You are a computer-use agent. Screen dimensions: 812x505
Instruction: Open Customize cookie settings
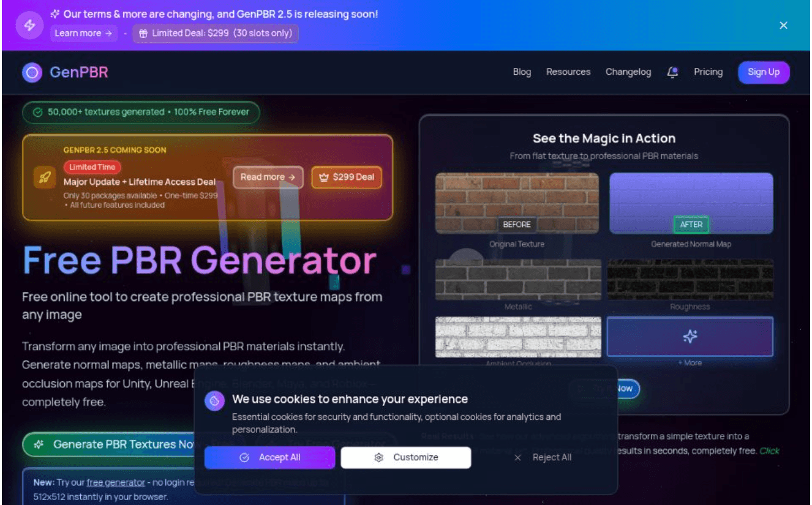406,457
